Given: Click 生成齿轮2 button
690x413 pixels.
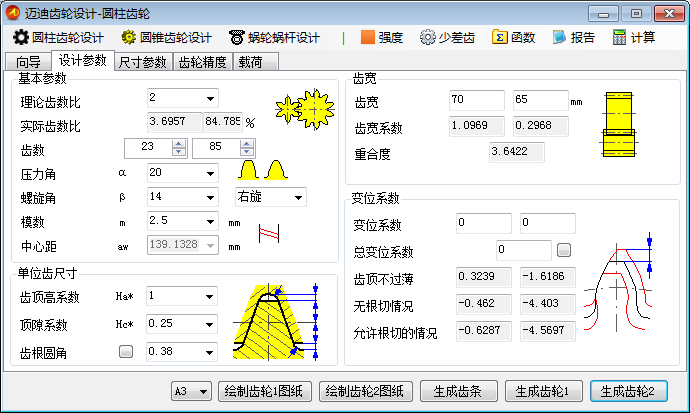Looking at the screenshot, I should click(628, 391).
